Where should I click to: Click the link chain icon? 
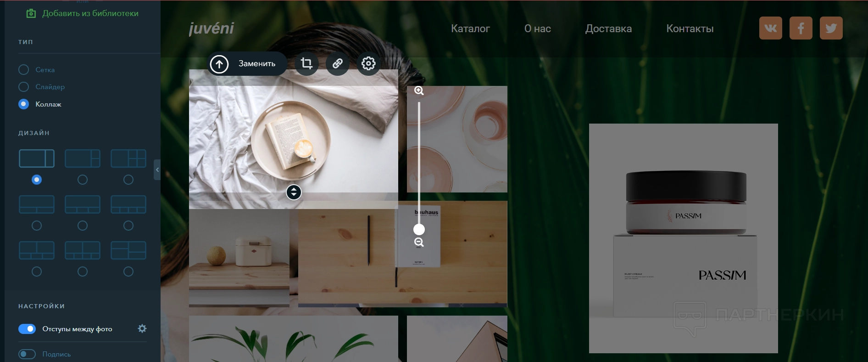(338, 63)
